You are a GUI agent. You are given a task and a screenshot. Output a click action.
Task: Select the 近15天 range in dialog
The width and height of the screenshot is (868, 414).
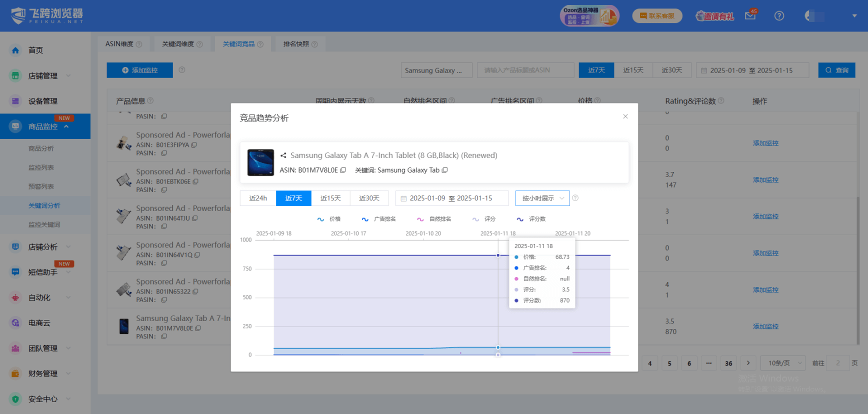click(x=330, y=198)
